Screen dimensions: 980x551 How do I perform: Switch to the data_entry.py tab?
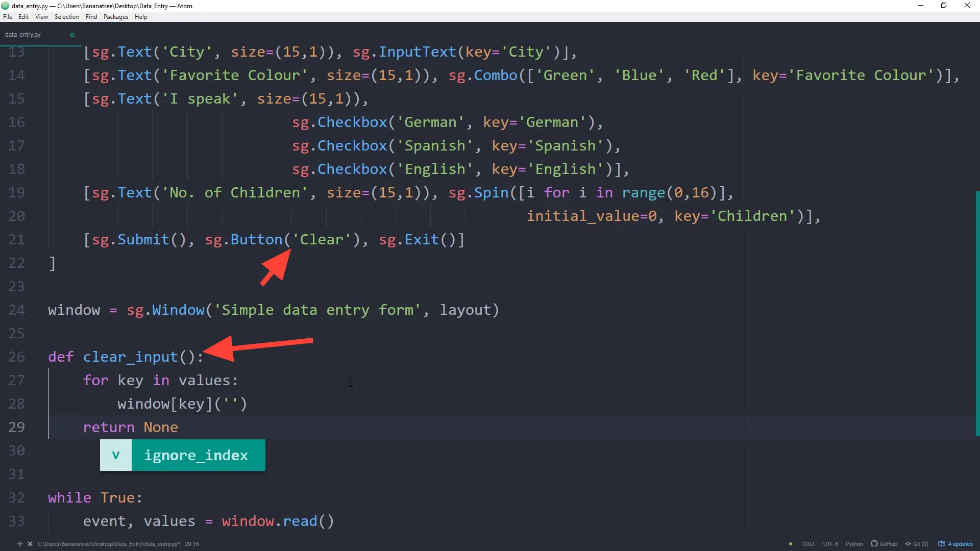(x=22, y=34)
